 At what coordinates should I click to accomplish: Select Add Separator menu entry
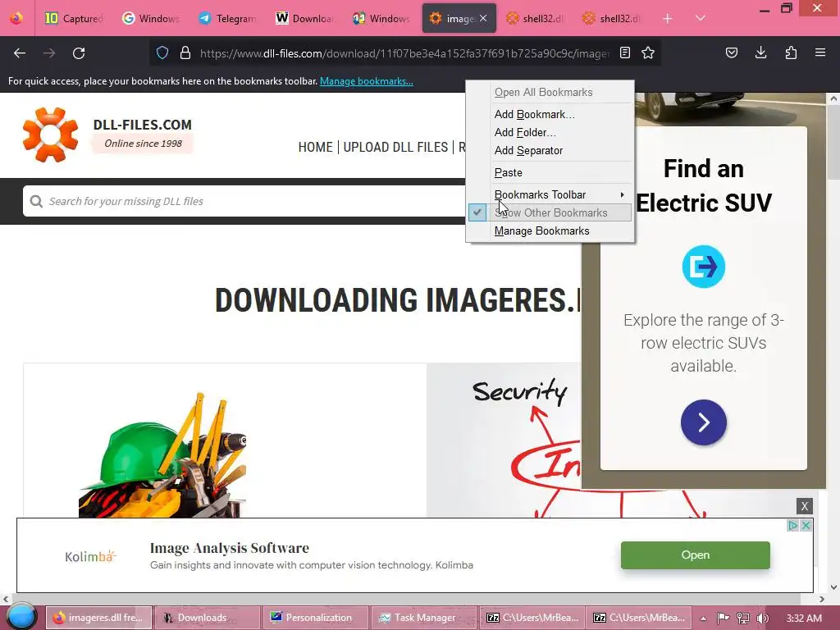(x=550, y=151)
